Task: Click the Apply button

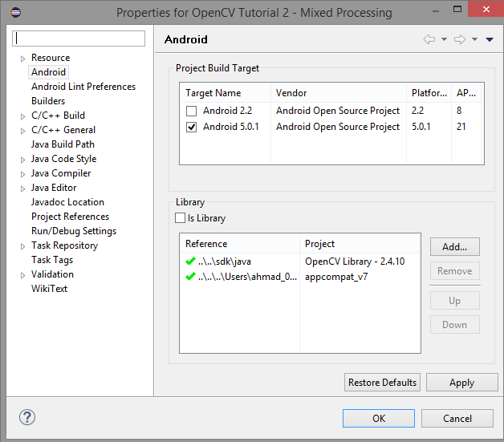Action: click(x=462, y=383)
